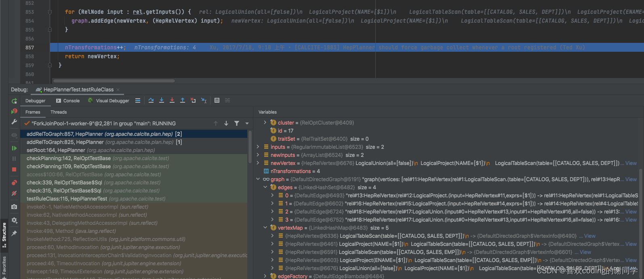Click the Resume Program icon
644x279 pixels.
[14, 148]
